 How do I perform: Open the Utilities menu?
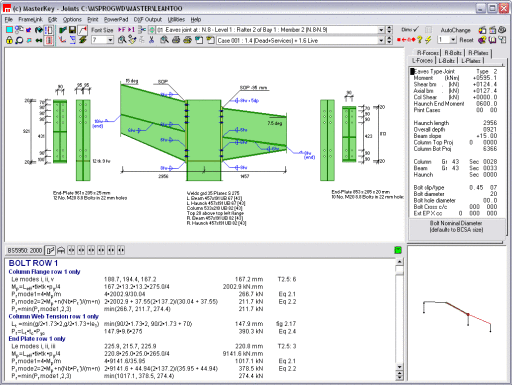point(176,19)
